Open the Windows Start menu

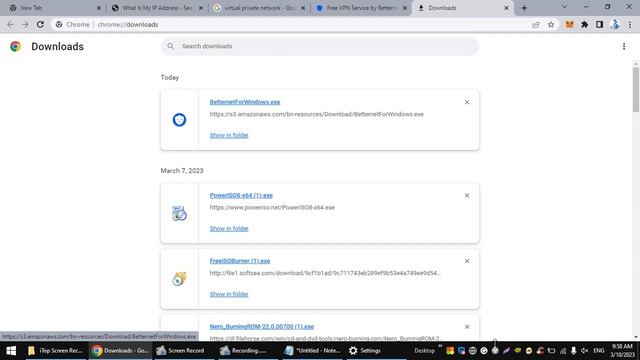[11, 350]
